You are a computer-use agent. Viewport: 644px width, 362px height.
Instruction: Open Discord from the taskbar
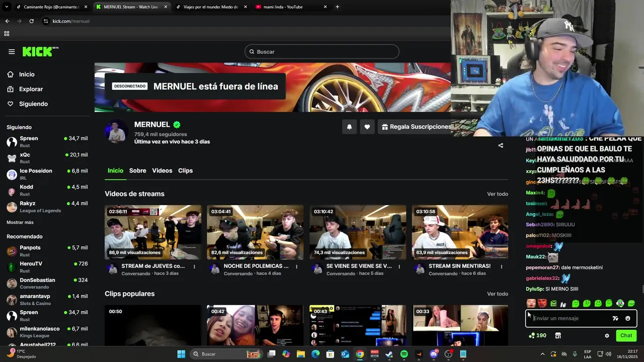[x=434, y=354]
